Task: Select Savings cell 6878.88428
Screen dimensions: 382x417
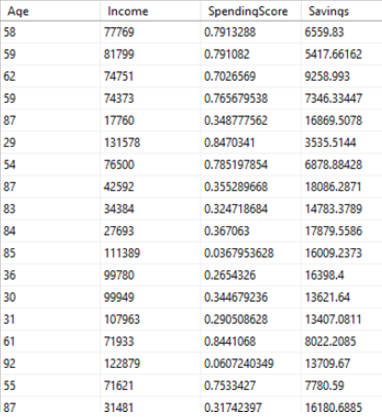Action: pos(342,165)
